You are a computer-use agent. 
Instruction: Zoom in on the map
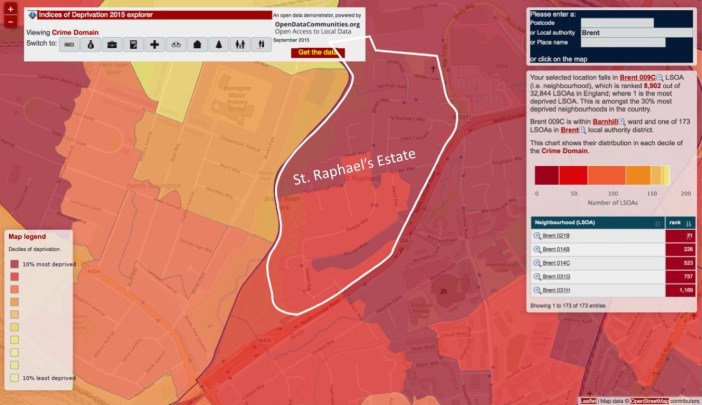[10, 7]
